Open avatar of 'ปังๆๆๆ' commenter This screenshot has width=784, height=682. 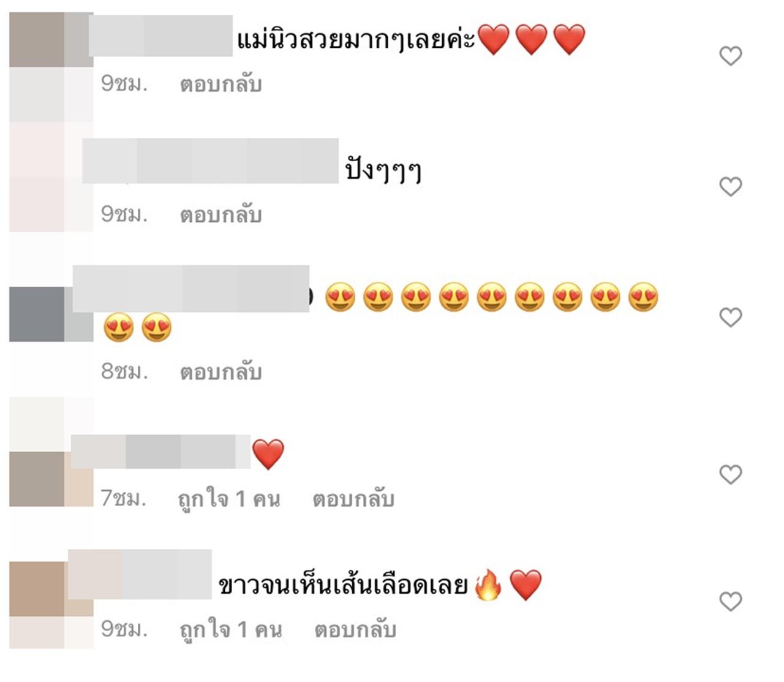click(x=51, y=176)
